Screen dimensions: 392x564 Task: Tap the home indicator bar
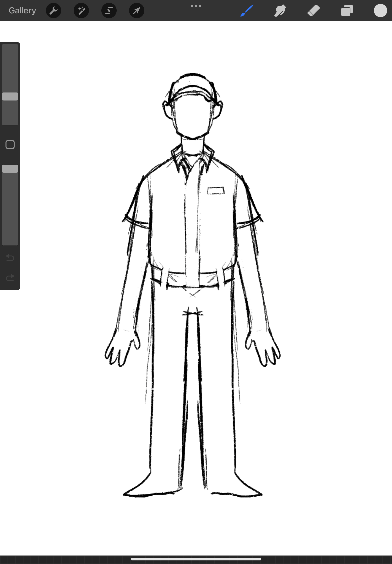(196, 559)
